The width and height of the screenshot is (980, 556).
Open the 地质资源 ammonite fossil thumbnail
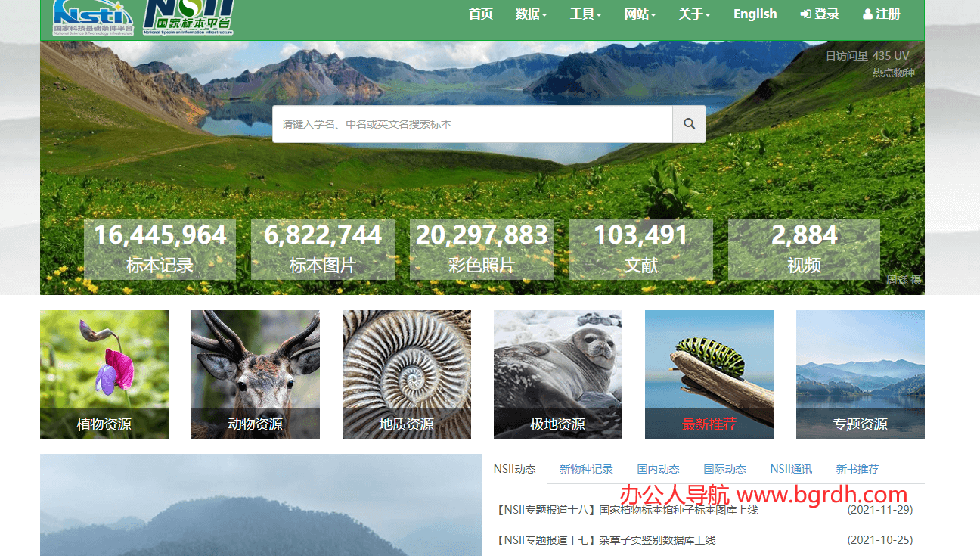pos(407,374)
